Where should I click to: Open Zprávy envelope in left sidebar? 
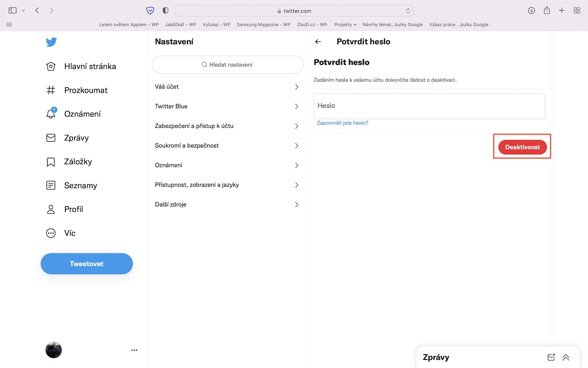click(51, 138)
